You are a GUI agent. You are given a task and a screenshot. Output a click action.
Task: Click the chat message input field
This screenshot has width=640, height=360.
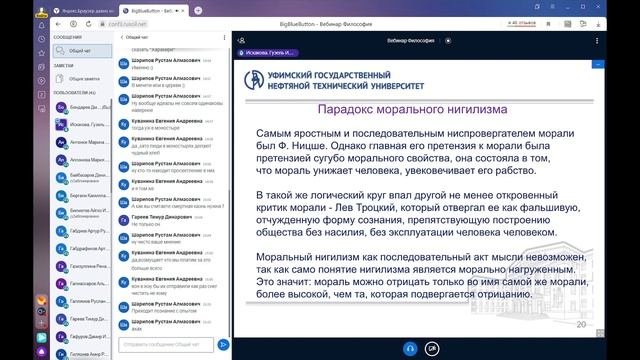click(166, 344)
